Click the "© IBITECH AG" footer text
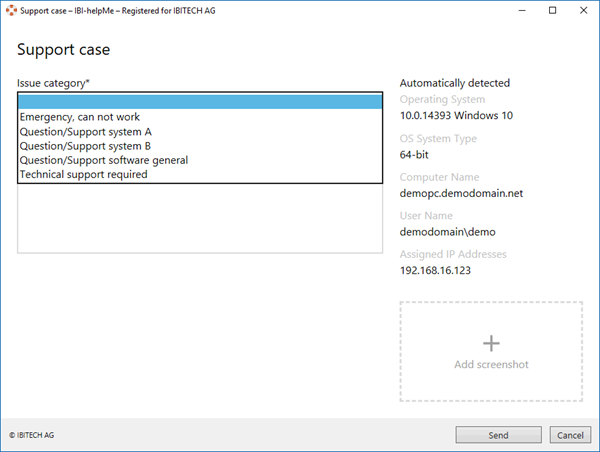600x452 pixels. point(32,435)
